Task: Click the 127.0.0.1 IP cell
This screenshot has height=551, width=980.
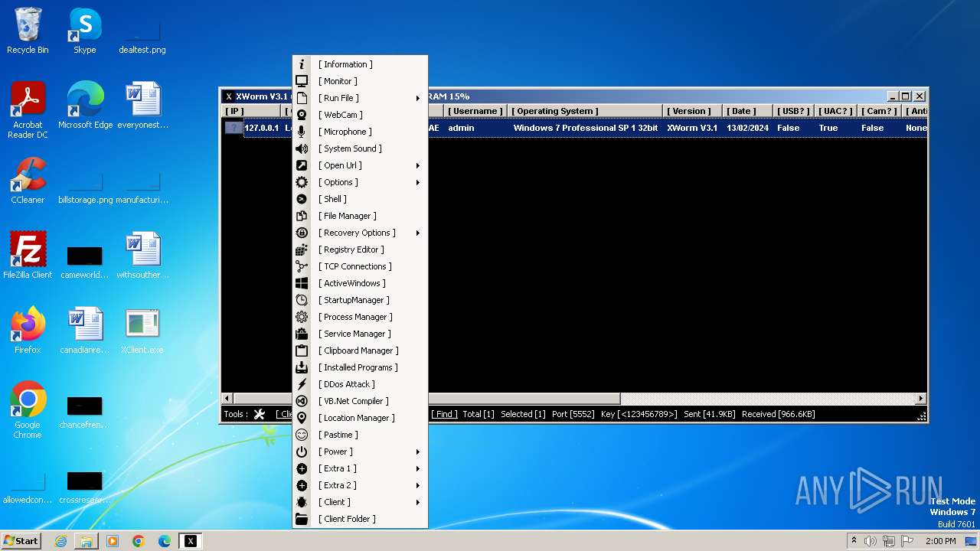Action: point(261,128)
